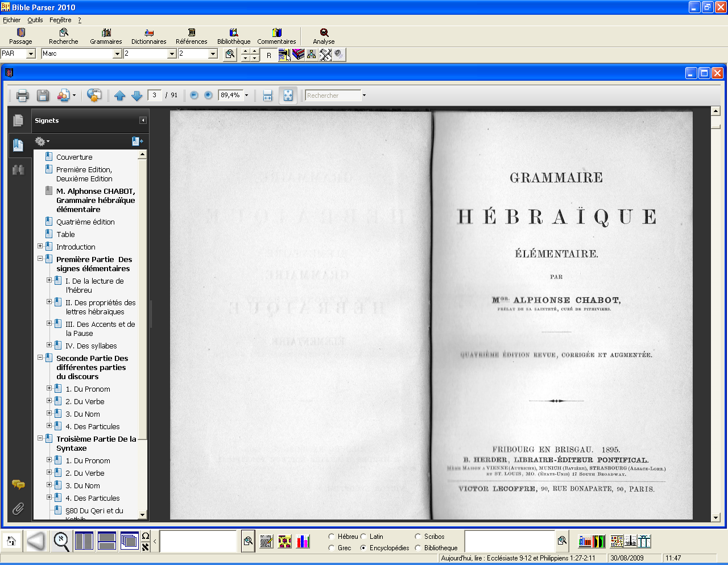This screenshot has height=565, width=728.
Task: Open the Recherche search tool
Action: pos(64,36)
